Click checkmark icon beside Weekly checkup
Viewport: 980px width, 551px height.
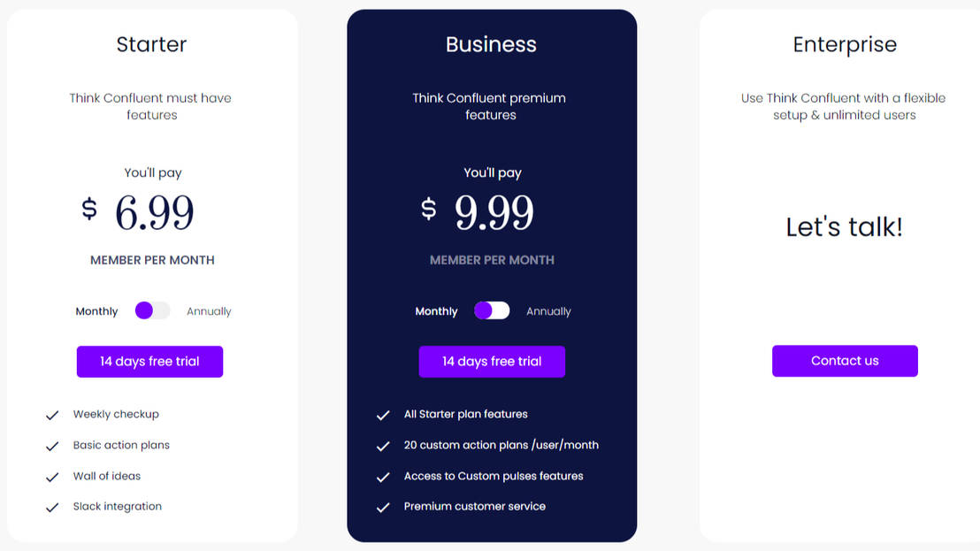[52, 415]
